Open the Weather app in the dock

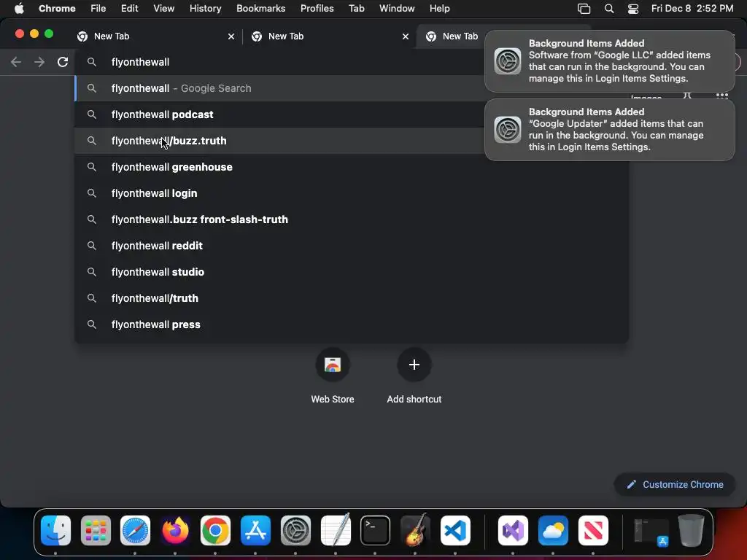tap(553, 531)
